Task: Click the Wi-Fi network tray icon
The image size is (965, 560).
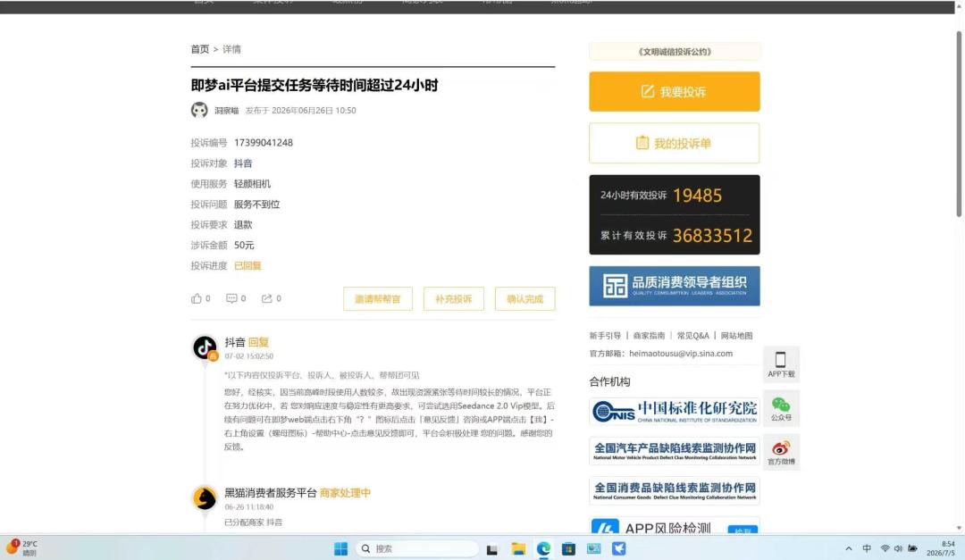Action: coord(885,549)
